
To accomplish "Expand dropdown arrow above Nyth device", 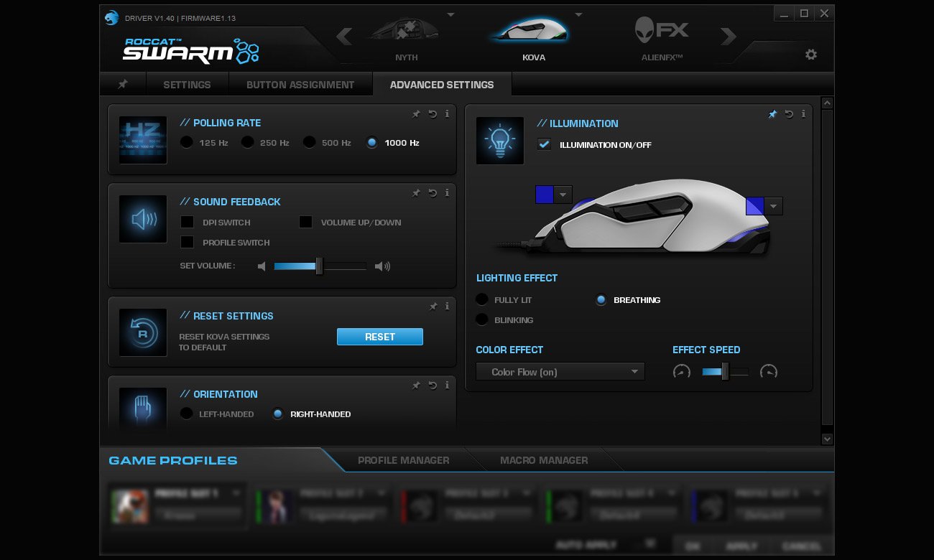I will click(451, 14).
